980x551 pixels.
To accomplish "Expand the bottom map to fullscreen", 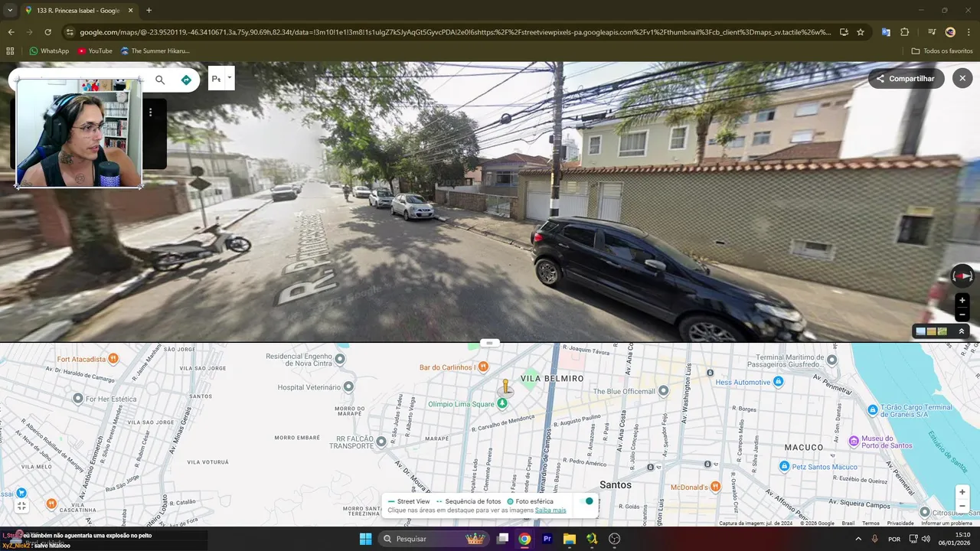I will click(21, 506).
